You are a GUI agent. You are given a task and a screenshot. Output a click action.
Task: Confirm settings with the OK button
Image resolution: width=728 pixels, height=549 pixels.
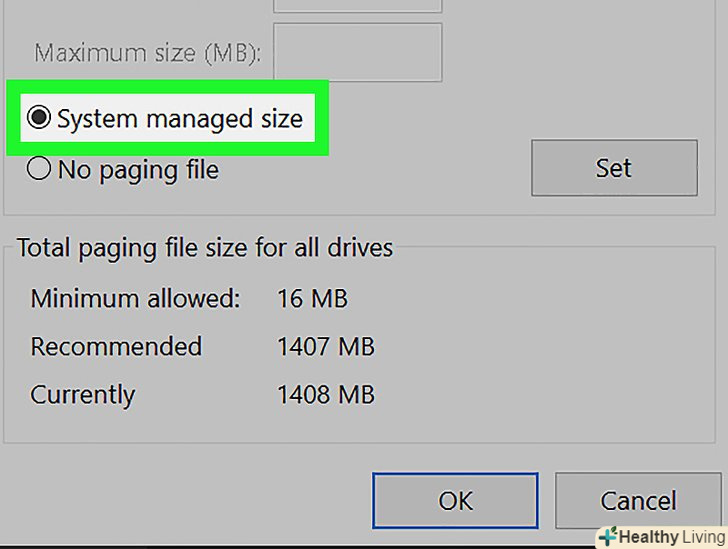455,501
